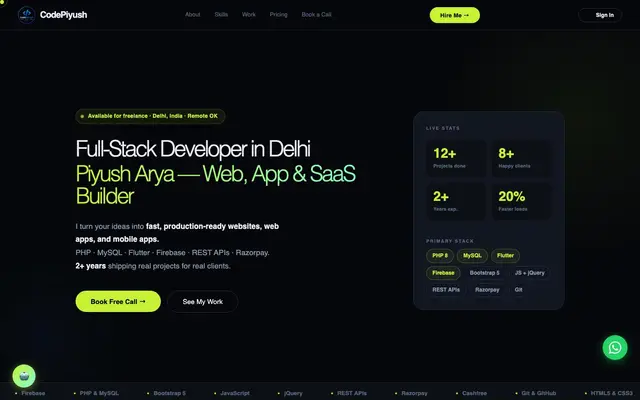This screenshot has width=640, height=400.
Task: Click the 8+ Happy clients stat
Action: tap(521, 158)
